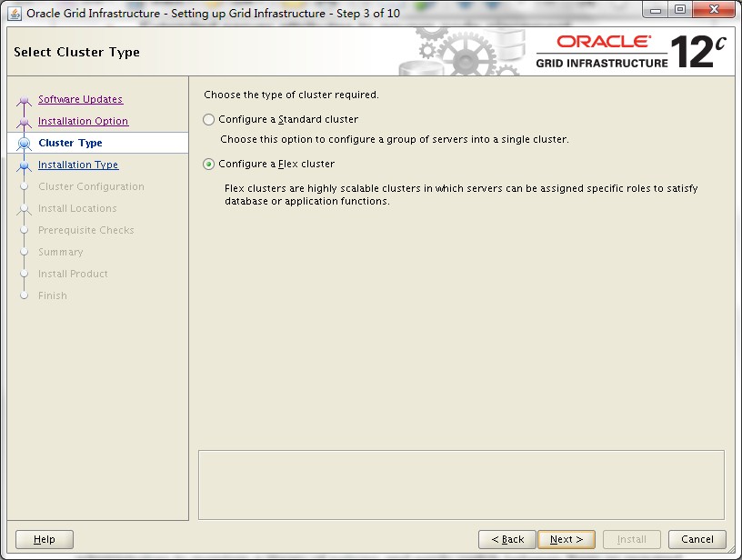742x560 pixels.
Task: Click the Installation Option step marker icon
Action: [x=24, y=122]
